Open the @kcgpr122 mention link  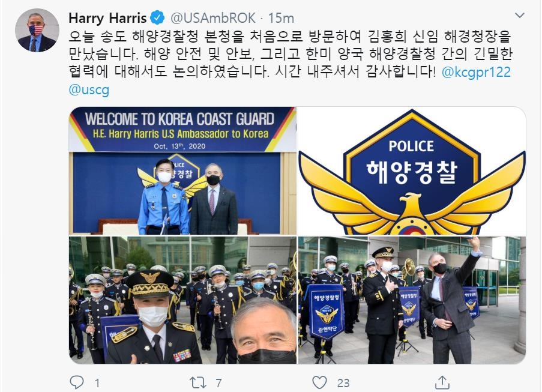click(476, 72)
